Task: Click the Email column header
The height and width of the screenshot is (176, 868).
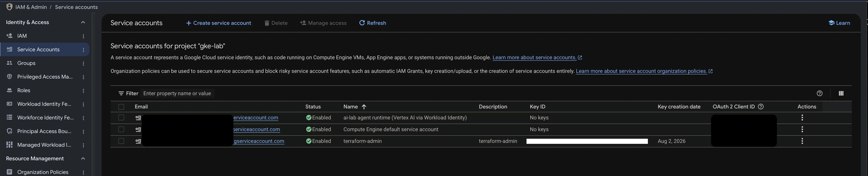Action: point(141,107)
